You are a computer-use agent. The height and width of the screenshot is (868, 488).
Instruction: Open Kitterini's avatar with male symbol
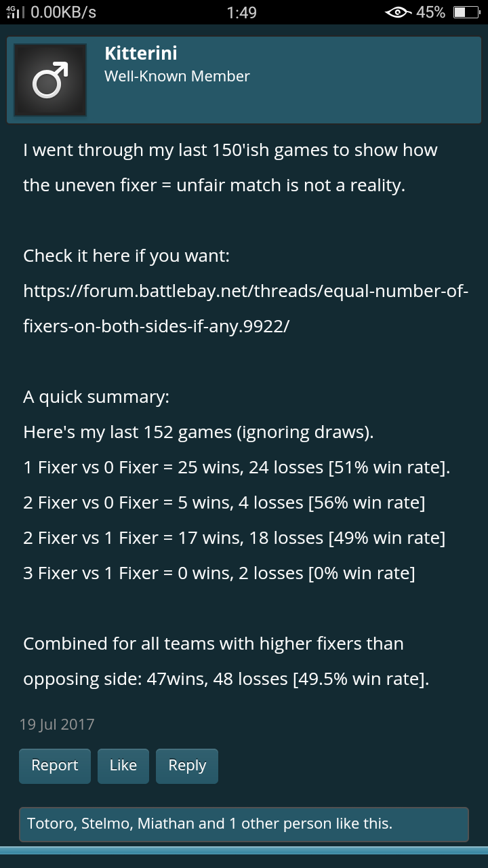tap(50, 80)
